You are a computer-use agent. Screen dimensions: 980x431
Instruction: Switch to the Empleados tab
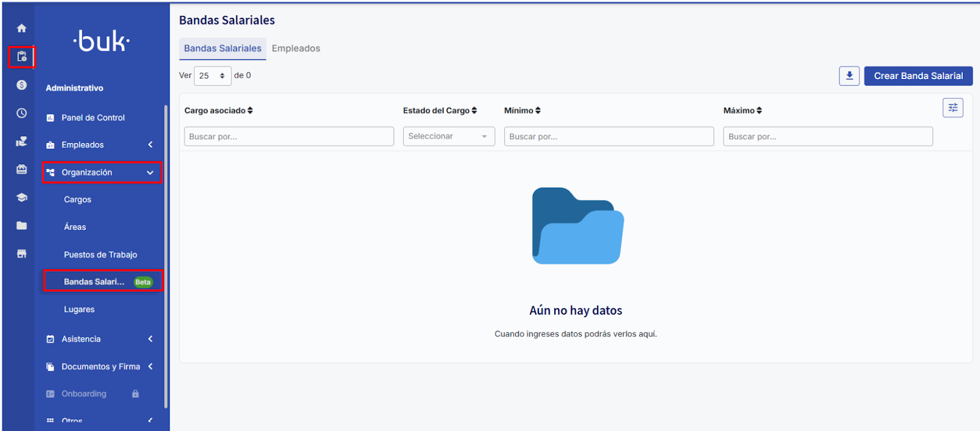point(296,48)
